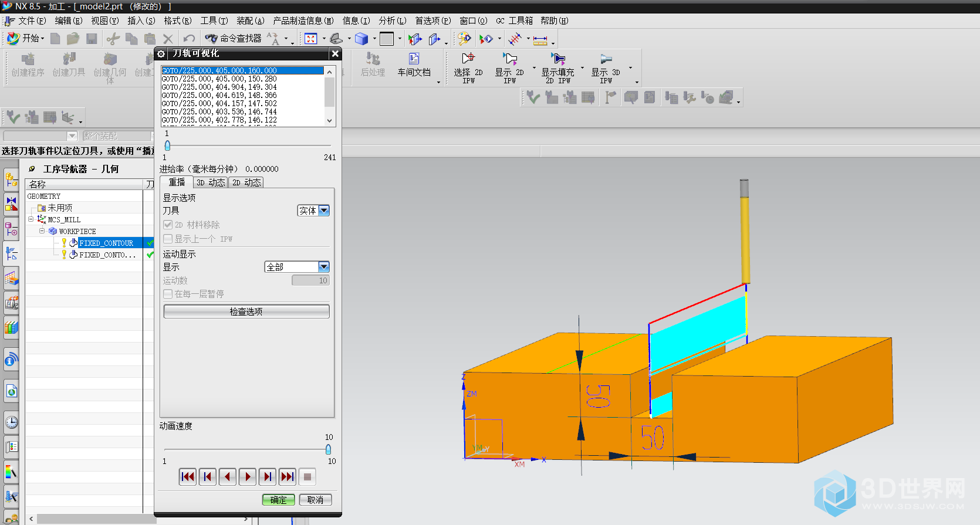
Task: Click the 取消 Cancel button
Action: pyautogui.click(x=315, y=500)
